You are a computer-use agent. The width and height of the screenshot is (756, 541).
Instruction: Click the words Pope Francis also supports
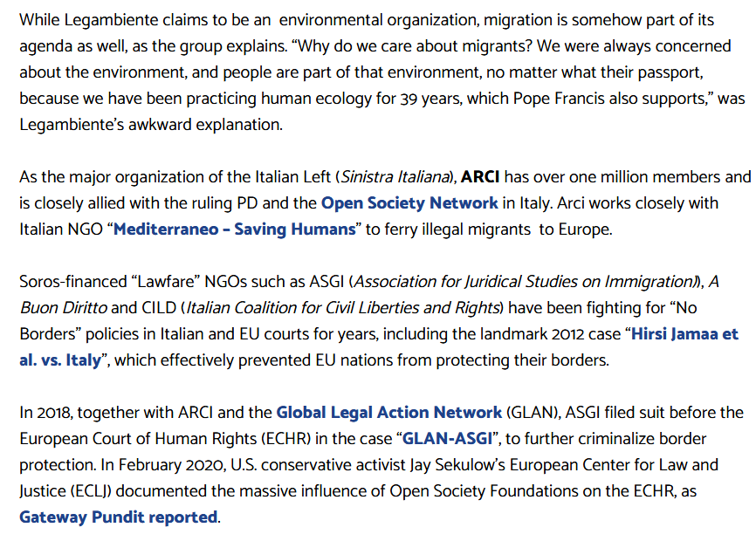pos(610,99)
